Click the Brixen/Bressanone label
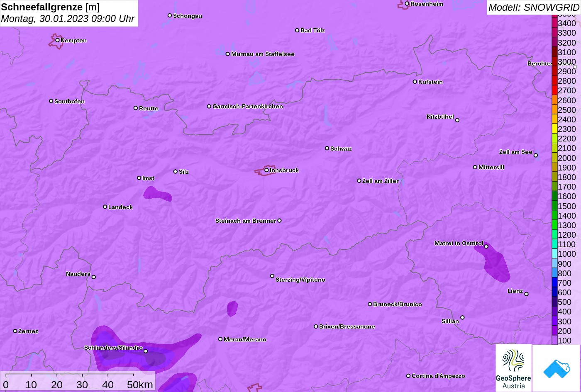This screenshot has width=581, height=392. tap(347, 326)
